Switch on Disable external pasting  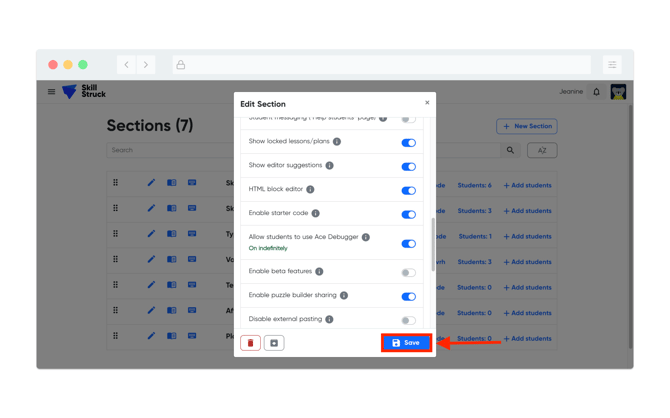tap(408, 320)
